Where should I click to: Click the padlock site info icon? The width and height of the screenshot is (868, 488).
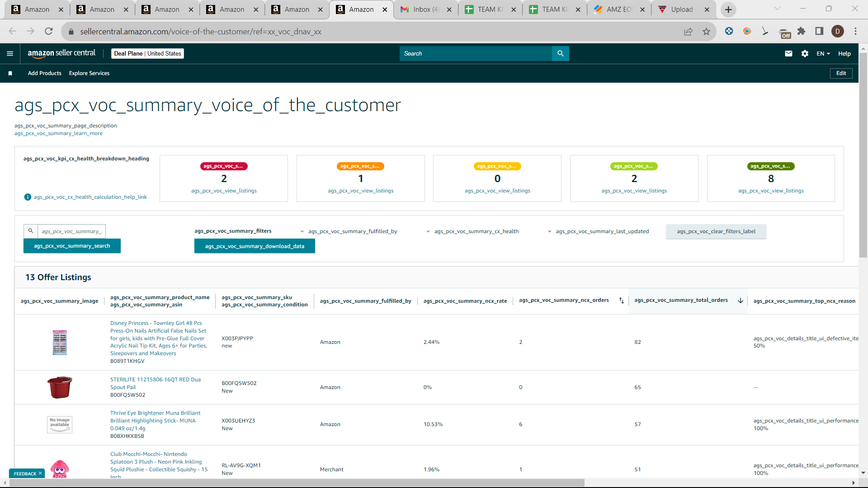click(71, 32)
